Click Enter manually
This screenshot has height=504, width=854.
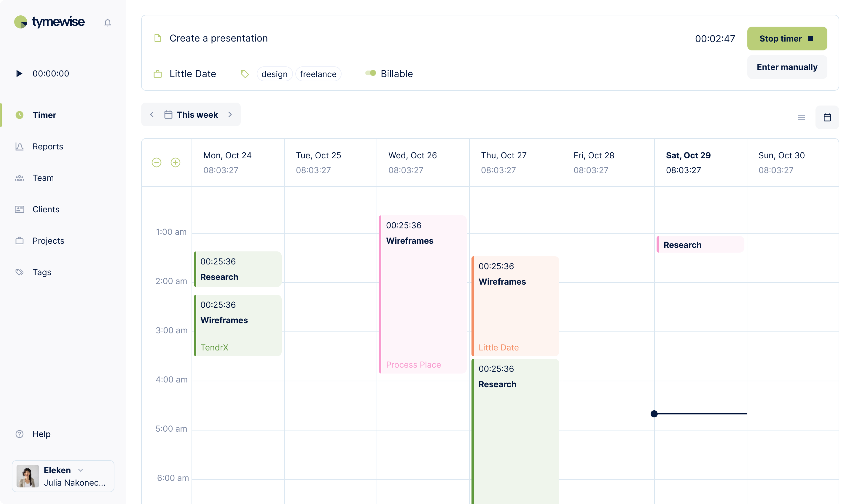(787, 67)
